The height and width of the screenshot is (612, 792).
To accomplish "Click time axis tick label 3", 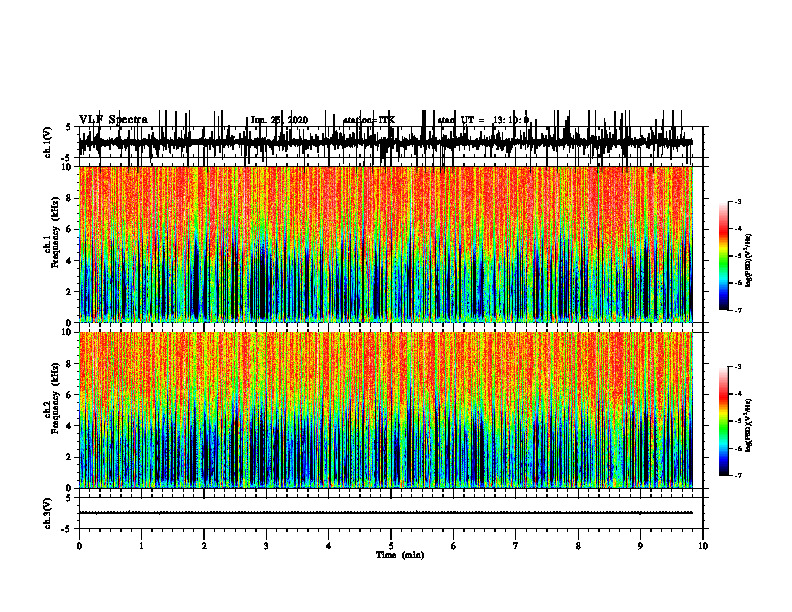I will tap(266, 545).
